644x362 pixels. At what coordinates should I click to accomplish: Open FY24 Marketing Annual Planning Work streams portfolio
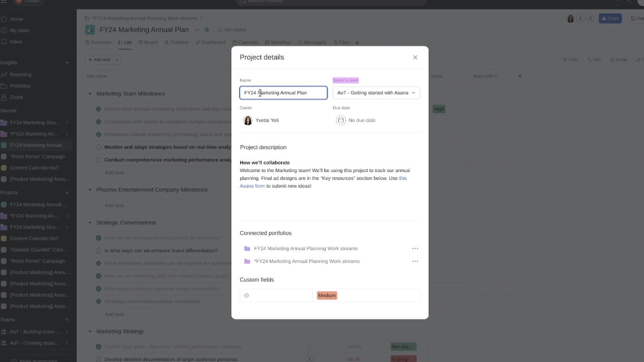tap(306, 248)
